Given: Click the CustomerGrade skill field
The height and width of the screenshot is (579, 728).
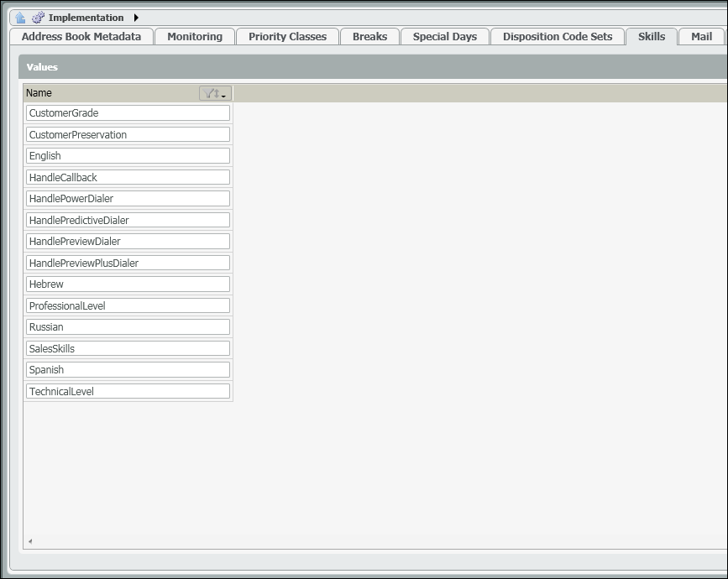Looking at the screenshot, I should click(x=128, y=113).
